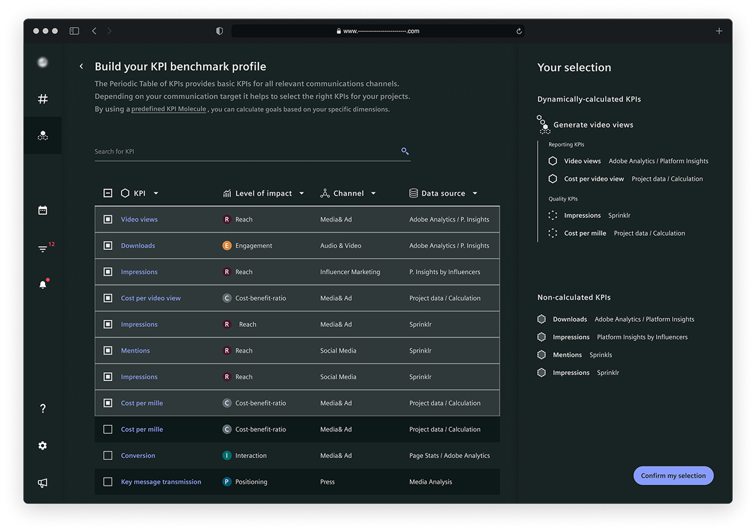
Task: Toggle the select-all header checkbox
Action: coord(108,193)
